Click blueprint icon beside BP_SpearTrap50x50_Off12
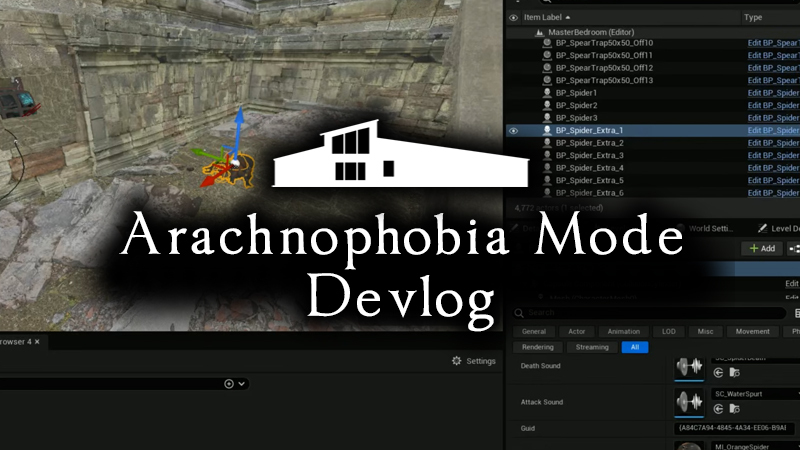The height and width of the screenshot is (450, 800). (547, 68)
